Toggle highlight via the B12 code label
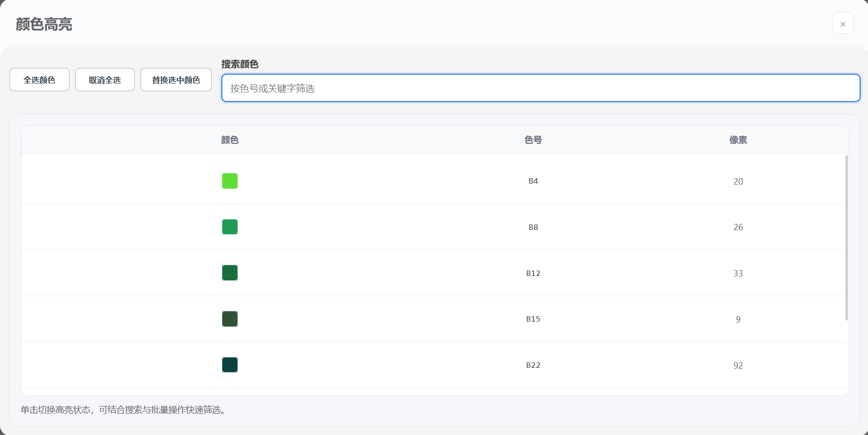Viewport: 868px width, 435px height. click(x=533, y=273)
